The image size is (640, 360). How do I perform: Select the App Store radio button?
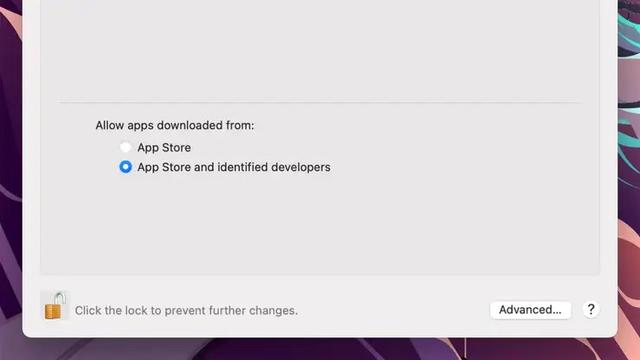pyautogui.click(x=126, y=147)
